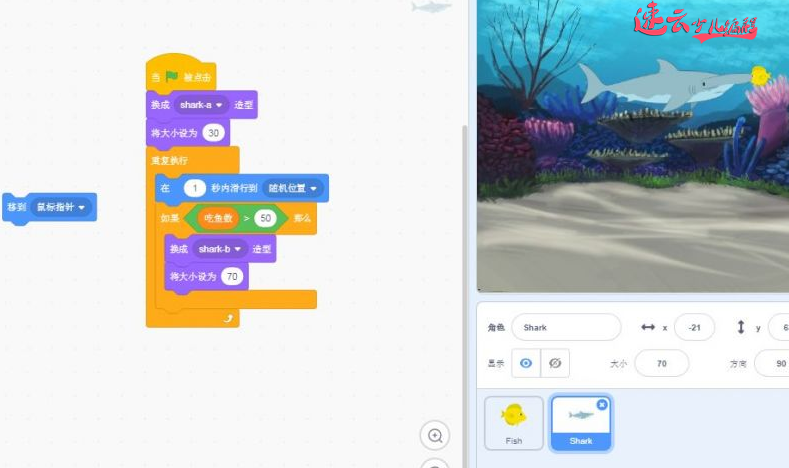Delete the Shark sprite with X badge

(602, 404)
